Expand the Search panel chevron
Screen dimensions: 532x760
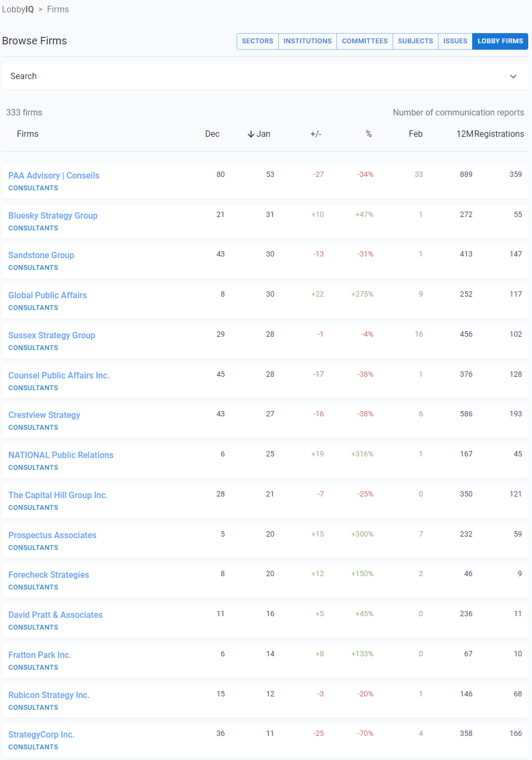513,76
